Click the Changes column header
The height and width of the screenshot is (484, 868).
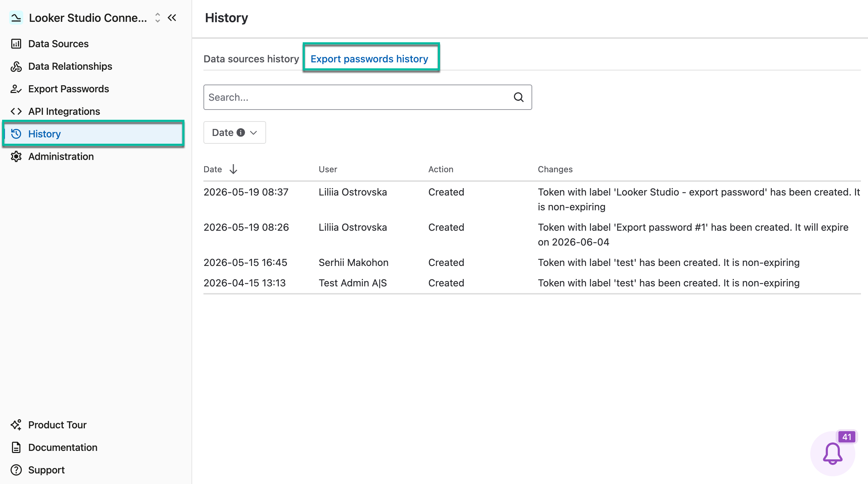click(x=555, y=169)
